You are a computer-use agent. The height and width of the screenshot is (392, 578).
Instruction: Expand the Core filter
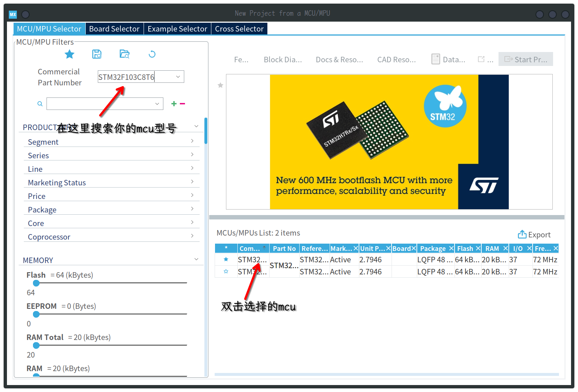(192, 222)
